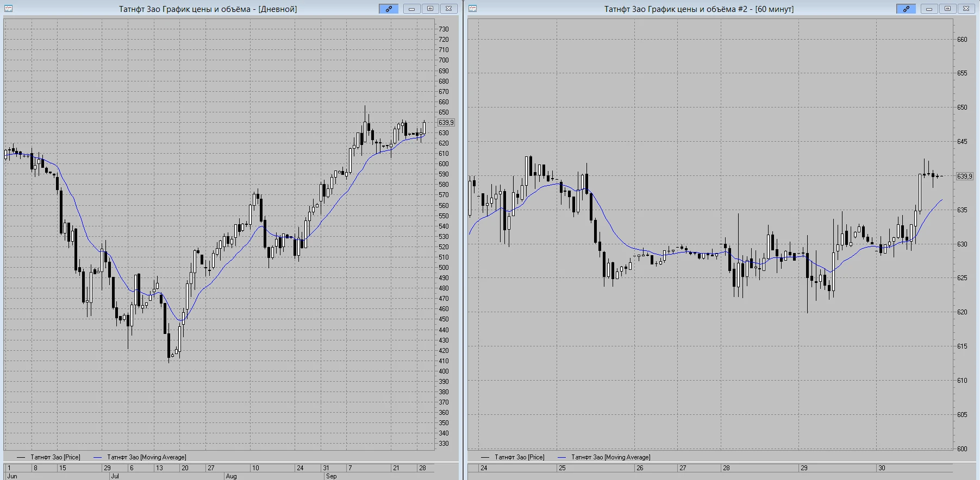Toggle the pin icon in the daily chart window
980x480 pixels.
coord(389,9)
